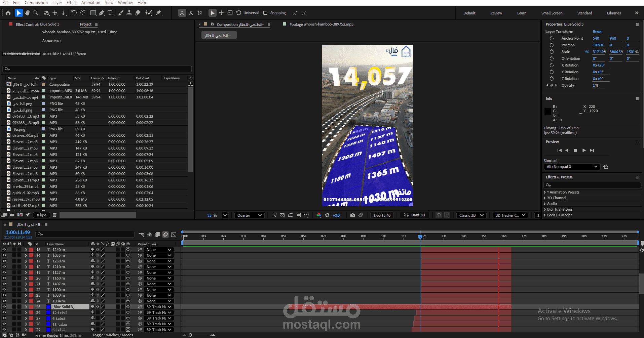This screenshot has width=644, height=338.
Task: Click the Region of Interest icon
Action: [x=298, y=215]
